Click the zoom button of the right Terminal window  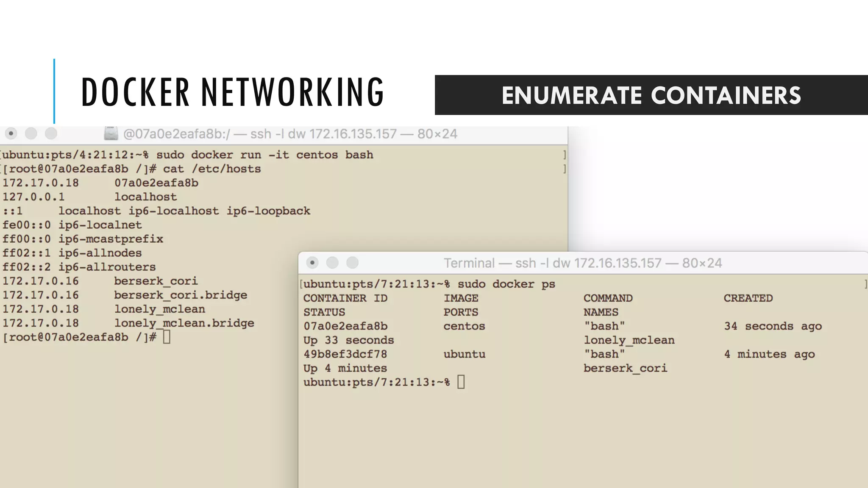click(352, 263)
